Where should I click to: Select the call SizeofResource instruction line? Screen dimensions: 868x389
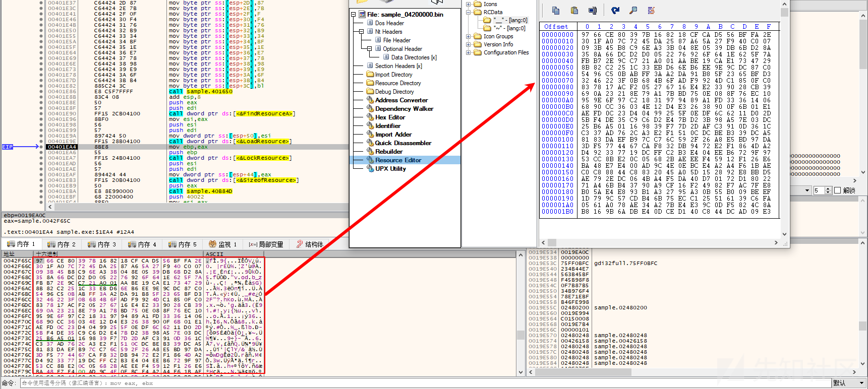233,180
